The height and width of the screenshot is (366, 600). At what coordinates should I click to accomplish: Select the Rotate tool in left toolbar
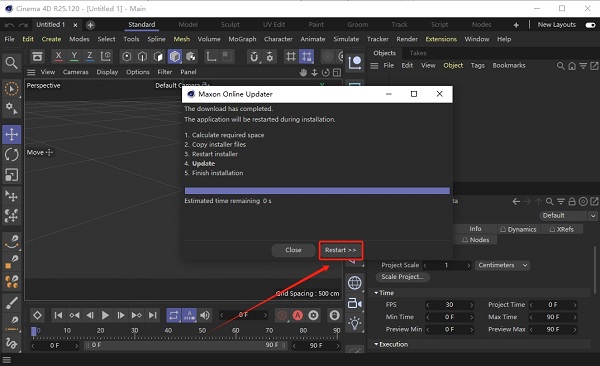point(11,155)
